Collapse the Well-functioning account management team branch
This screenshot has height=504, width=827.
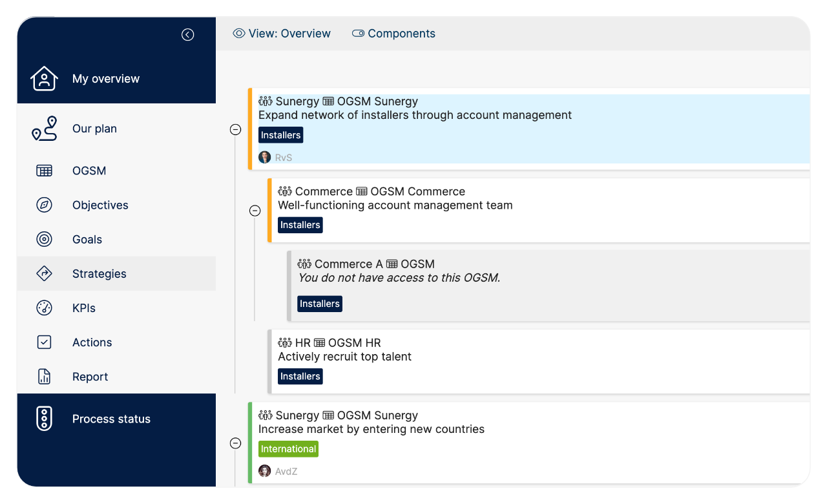(x=255, y=211)
